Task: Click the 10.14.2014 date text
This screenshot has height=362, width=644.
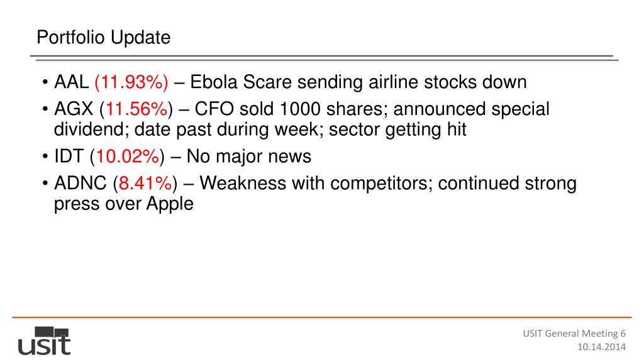Action: [x=602, y=347]
